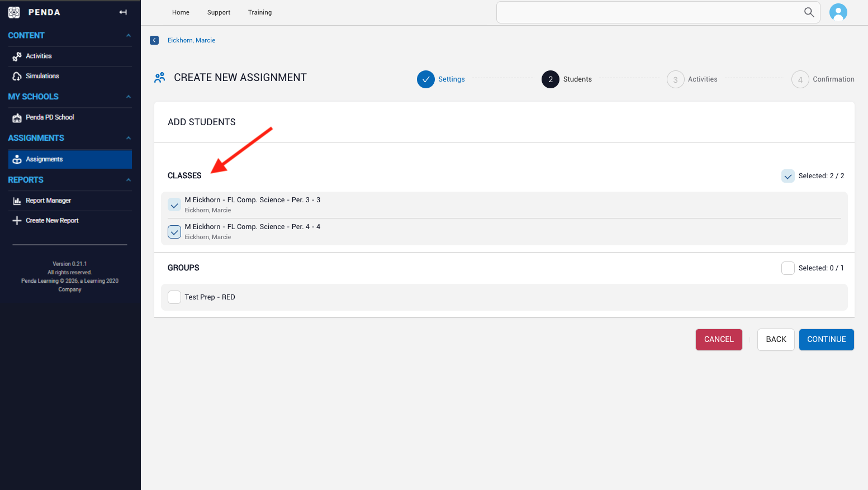Collapse the MY SCHOOLS section chevron
This screenshot has width=868, height=490.
point(129,97)
